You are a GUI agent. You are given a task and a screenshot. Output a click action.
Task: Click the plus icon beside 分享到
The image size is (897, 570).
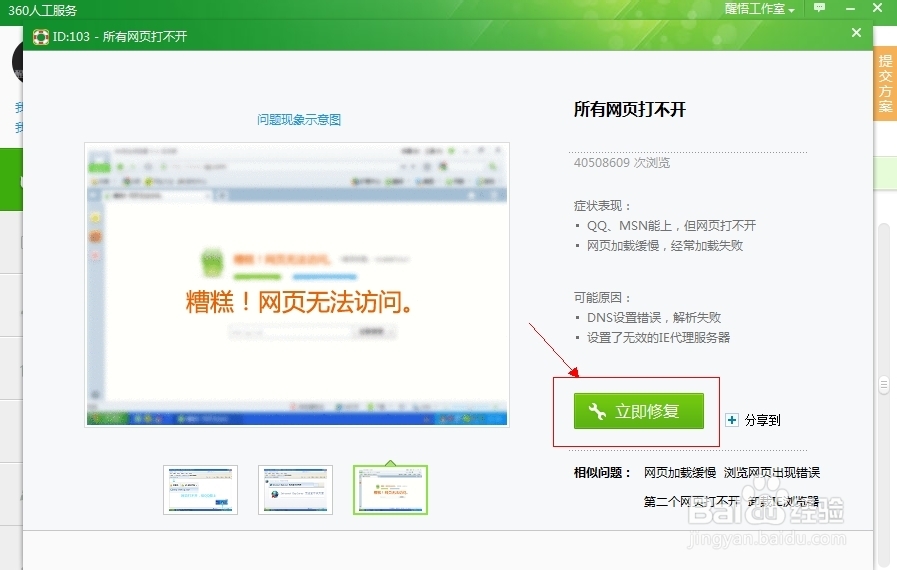[732, 420]
